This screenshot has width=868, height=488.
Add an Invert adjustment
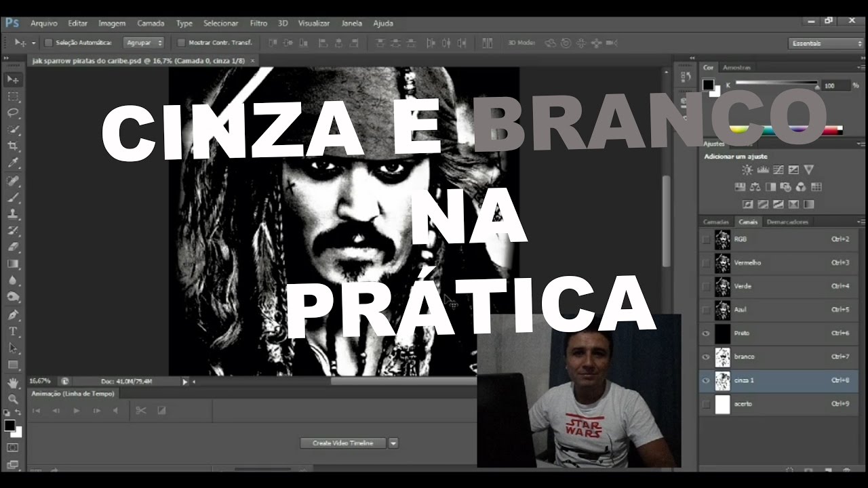(x=748, y=204)
